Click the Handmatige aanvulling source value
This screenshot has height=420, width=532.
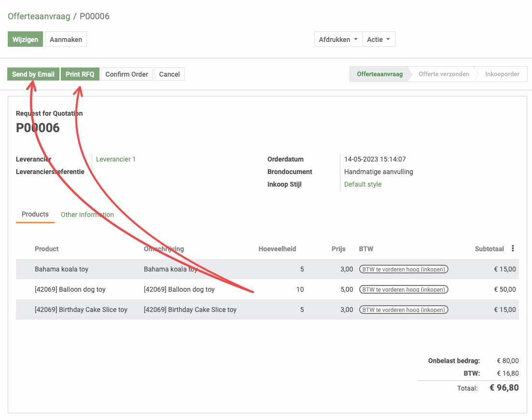pyautogui.click(x=378, y=172)
